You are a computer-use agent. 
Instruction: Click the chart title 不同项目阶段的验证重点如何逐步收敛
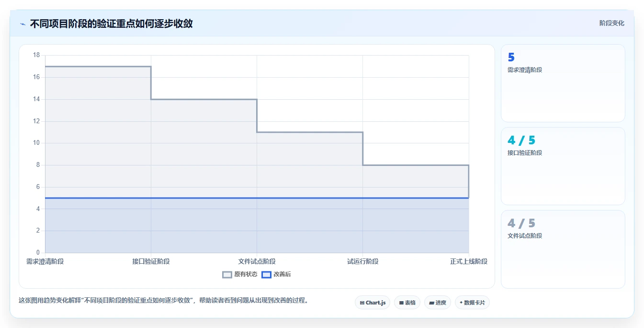[111, 23]
